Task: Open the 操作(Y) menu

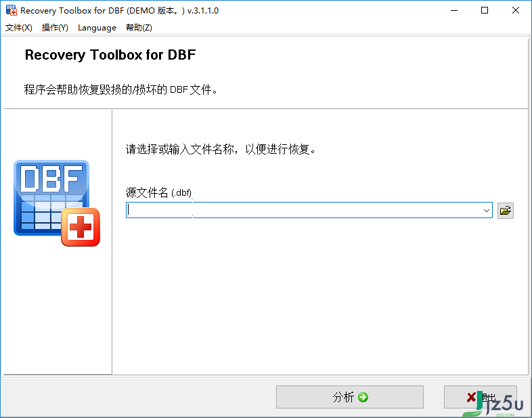Action: 55,28
